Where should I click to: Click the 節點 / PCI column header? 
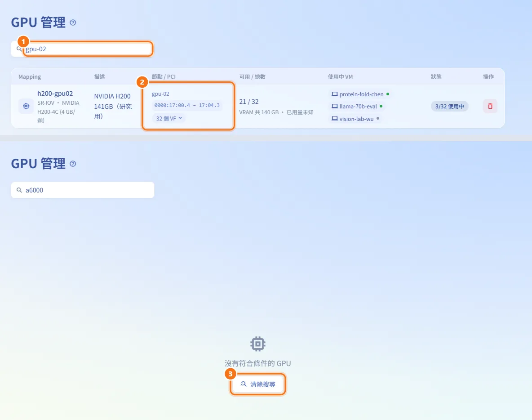point(164,77)
